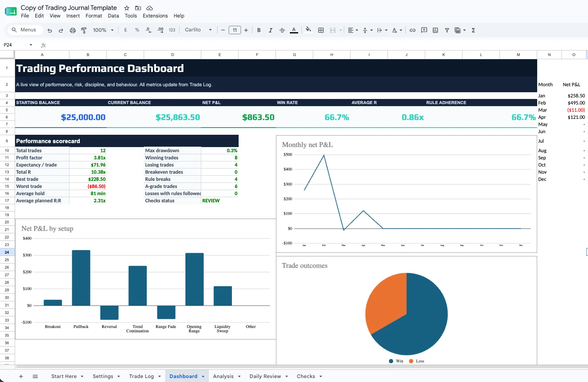Click the Redo icon in the toolbar

point(61,30)
